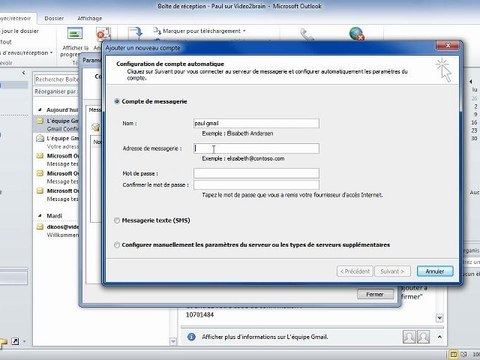Click the shortcuts icon in navigation bottom
This screenshot has width=480, height=360.
coord(15,341)
